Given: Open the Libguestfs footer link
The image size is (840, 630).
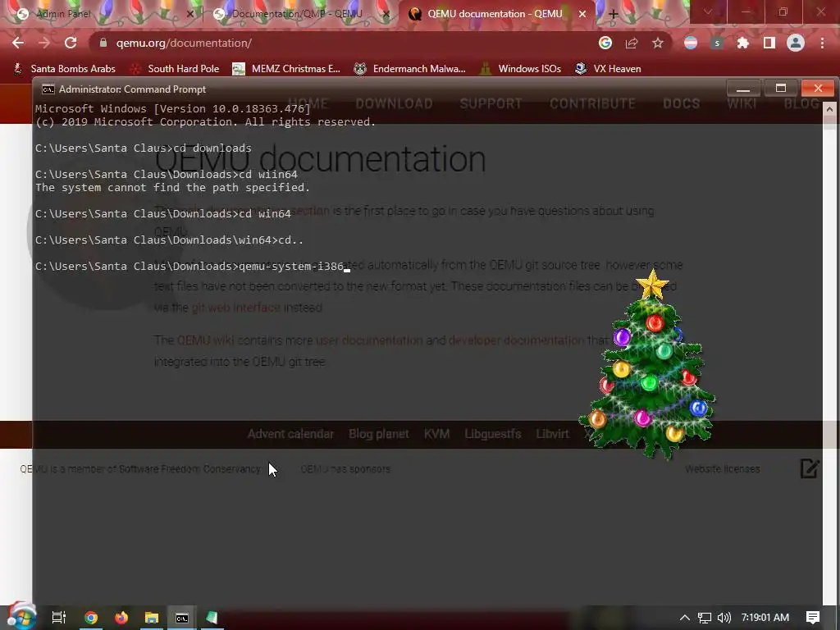Looking at the screenshot, I should 492,434.
